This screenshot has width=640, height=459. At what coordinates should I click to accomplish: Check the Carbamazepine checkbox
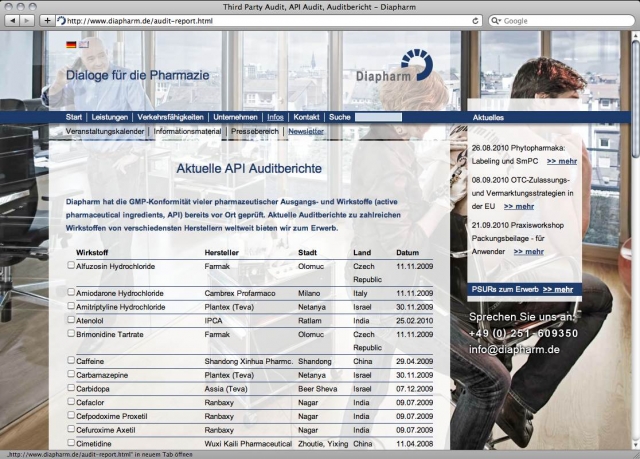coord(71,374)
